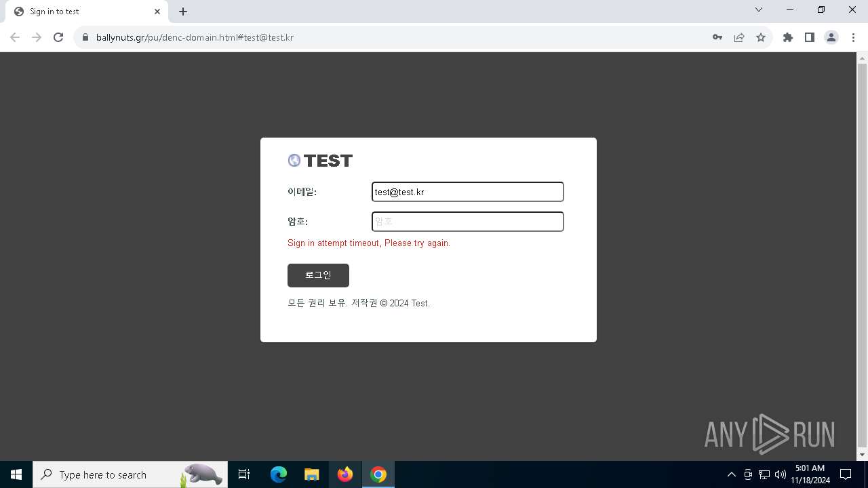Click the taskbar search box

coord(130,474)
